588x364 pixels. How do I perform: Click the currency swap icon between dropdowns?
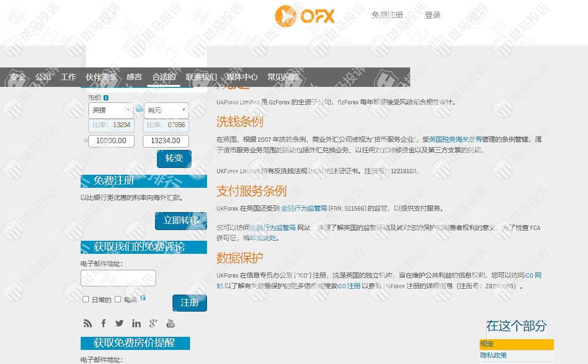139,109
